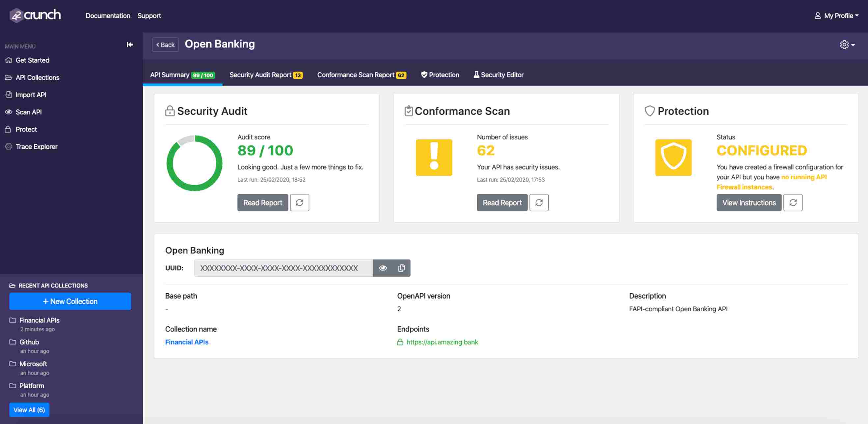This screenshot has height=424, width=868.
Task: Open the API settings gear dropdown
Action: [x=847, y=45]
